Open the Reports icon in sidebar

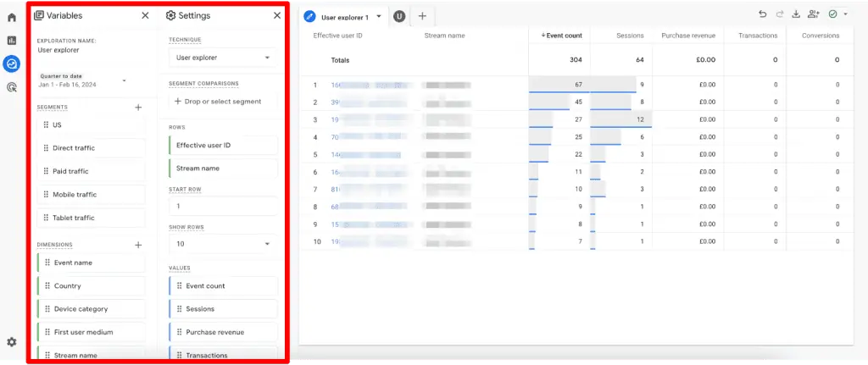[x=12, y=41]
